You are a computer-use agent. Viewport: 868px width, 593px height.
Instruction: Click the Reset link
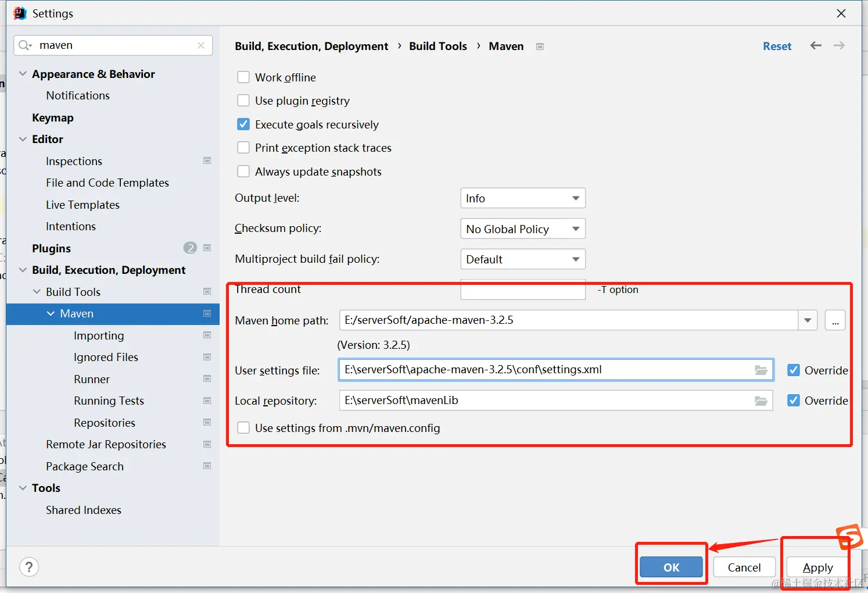pos(777,46)
